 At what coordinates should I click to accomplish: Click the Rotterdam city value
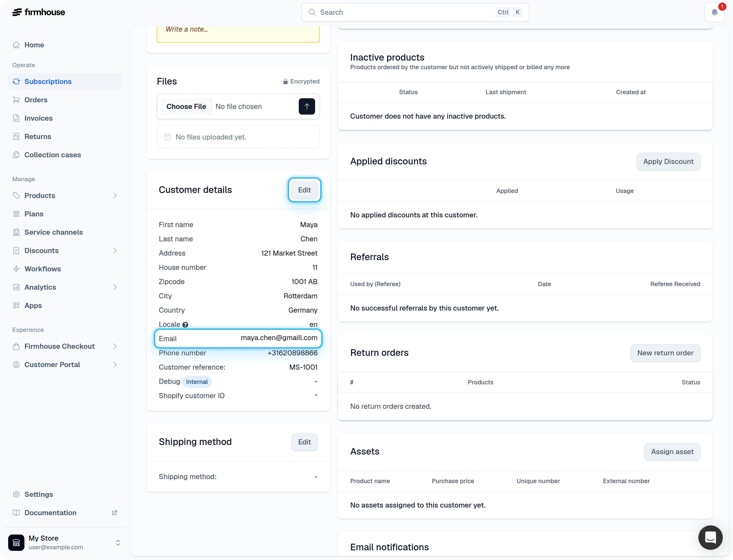pyautogui.click(x=300, y=296)
